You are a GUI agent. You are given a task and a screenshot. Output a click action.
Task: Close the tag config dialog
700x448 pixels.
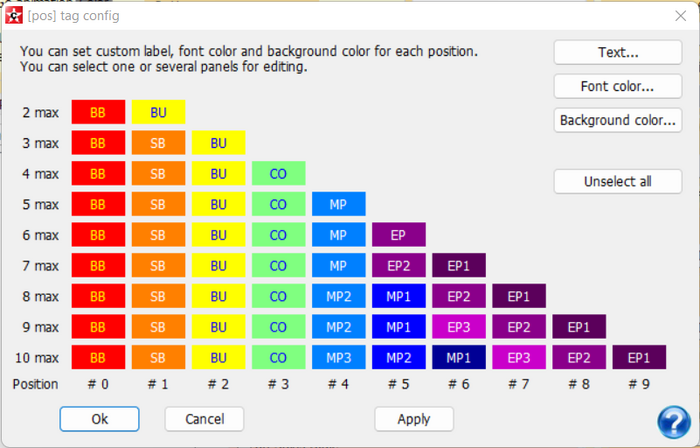tap(680, 16)
